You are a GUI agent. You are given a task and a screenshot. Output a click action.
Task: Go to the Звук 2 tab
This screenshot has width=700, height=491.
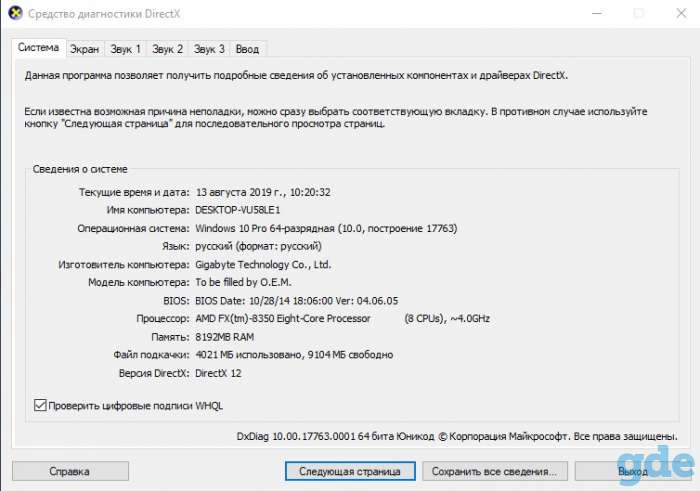(167, 49)
